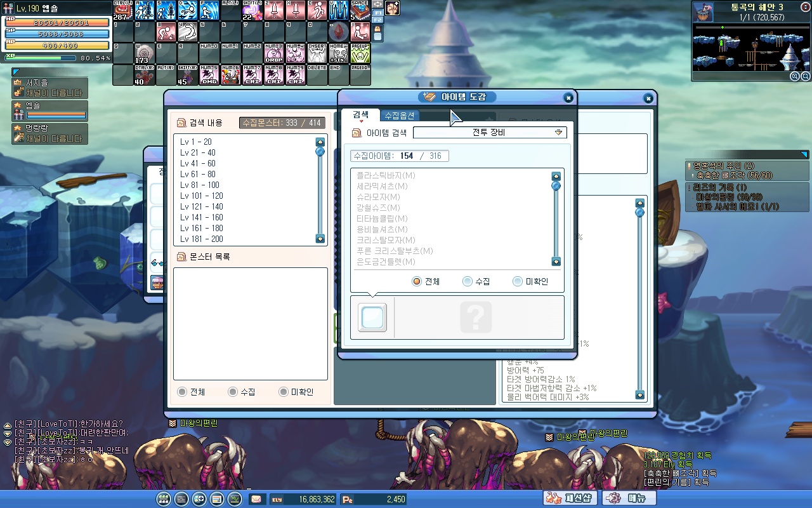Activate the NUM_3 DROP buff
The image size is (812, 508).
[274, 54]
